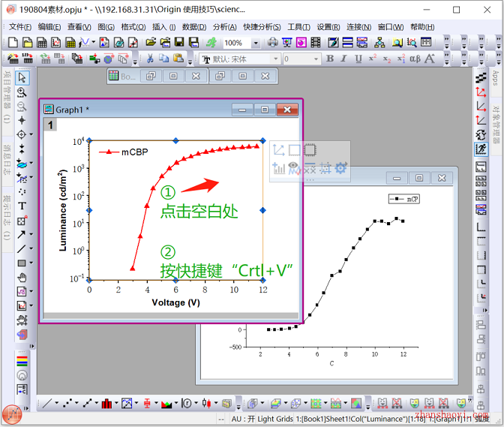This screenshot has height=427, width=504.
Task: Click the Column bar plot icon
Action: (106, 403)
